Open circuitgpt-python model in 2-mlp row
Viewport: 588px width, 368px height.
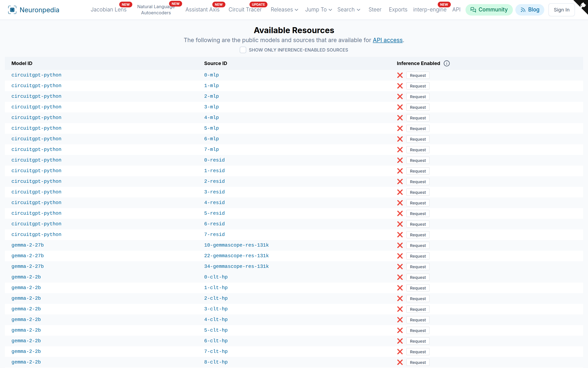[x=37, y=96]
